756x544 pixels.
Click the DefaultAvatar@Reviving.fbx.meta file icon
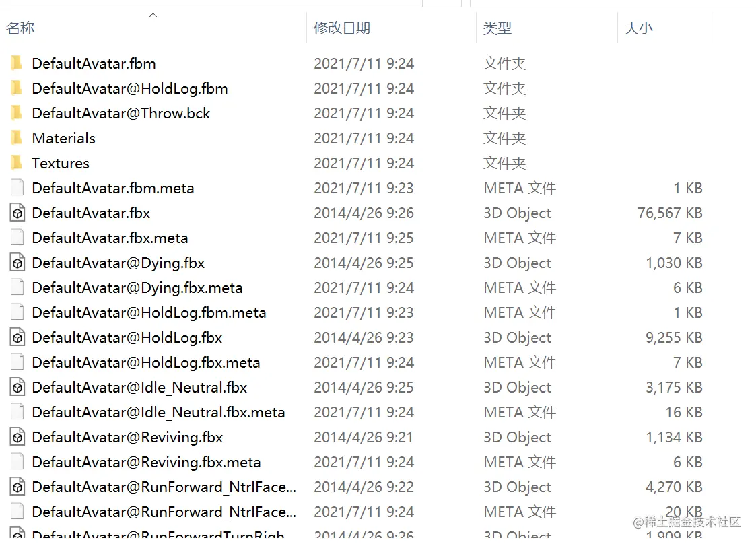(17, 462)
